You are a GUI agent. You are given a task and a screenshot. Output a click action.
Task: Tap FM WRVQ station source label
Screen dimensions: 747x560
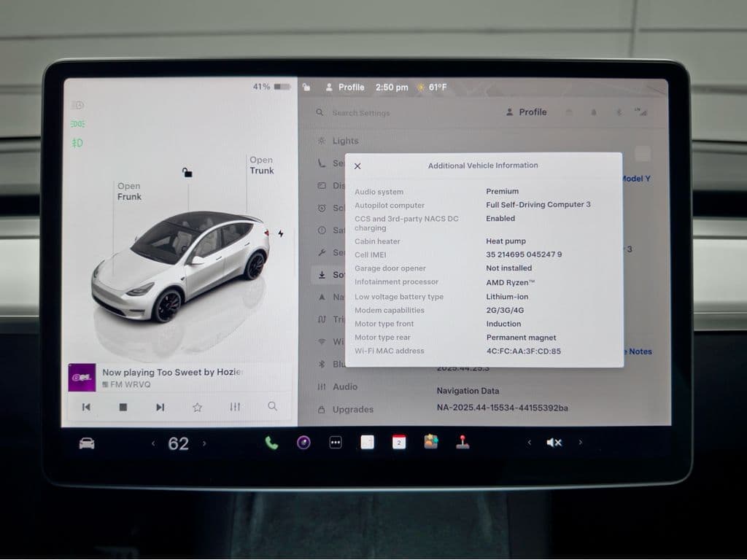(x=126, y=384)
